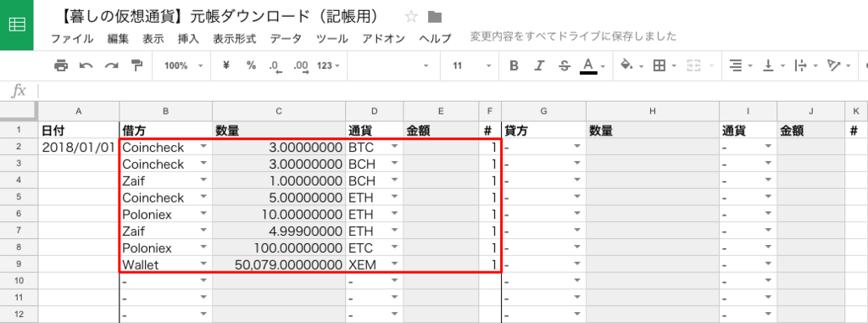Screen dimensions: 868x323
Task: Open the 編集 menu
Action: pos(118,39)
